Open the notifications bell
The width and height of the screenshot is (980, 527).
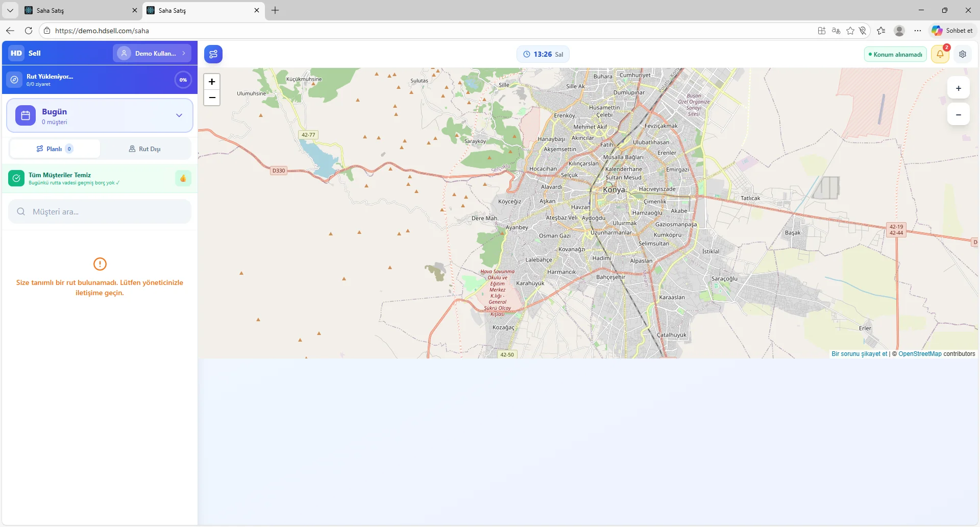pyautogui.click(x=940, y=54)
